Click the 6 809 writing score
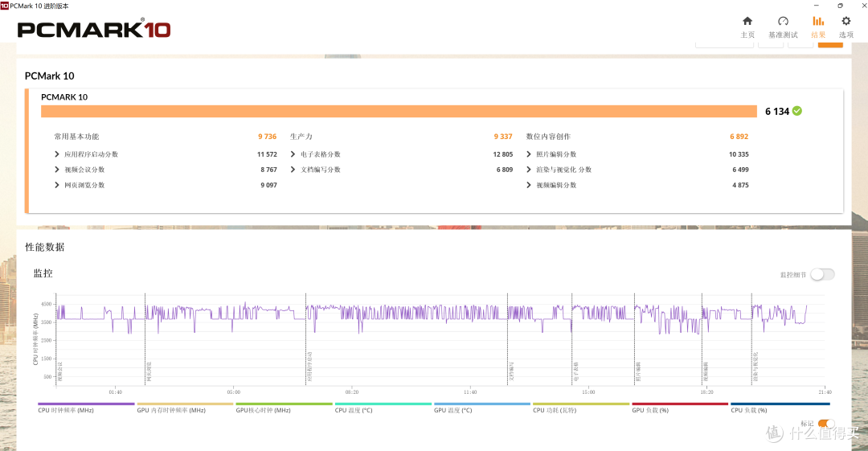Screen dimensions: 868x451 504,170
